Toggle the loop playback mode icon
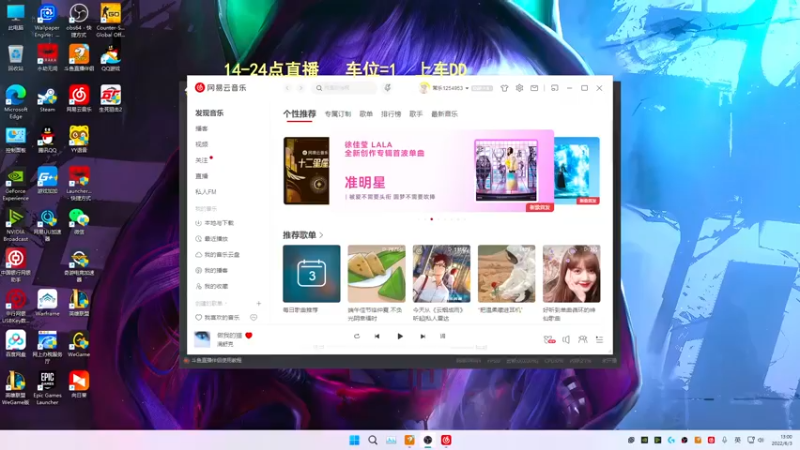 point(357,336)
